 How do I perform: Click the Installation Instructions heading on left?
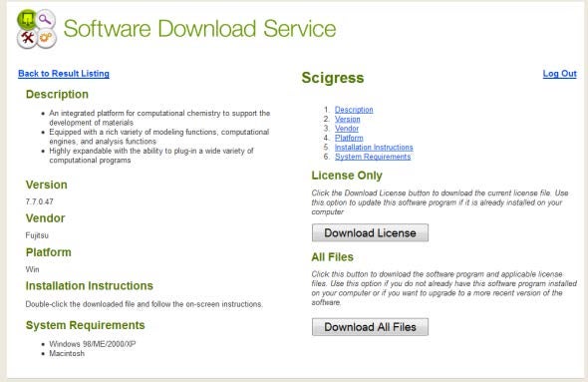(90, 286)
